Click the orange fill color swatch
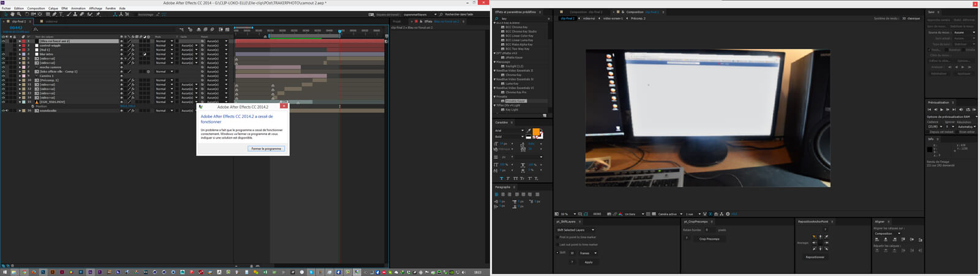This screenshot has height=276, width=980. [x=537, y=132]
